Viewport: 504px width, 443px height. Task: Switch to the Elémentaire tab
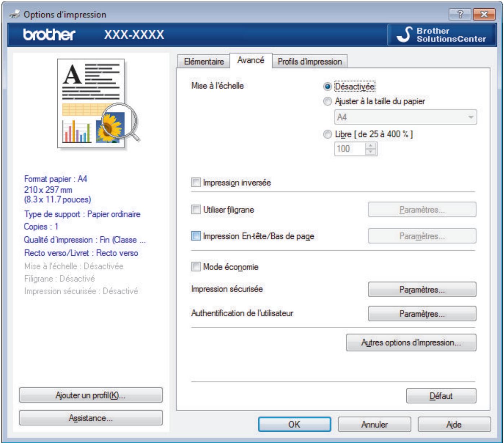[x=204, y=61]
